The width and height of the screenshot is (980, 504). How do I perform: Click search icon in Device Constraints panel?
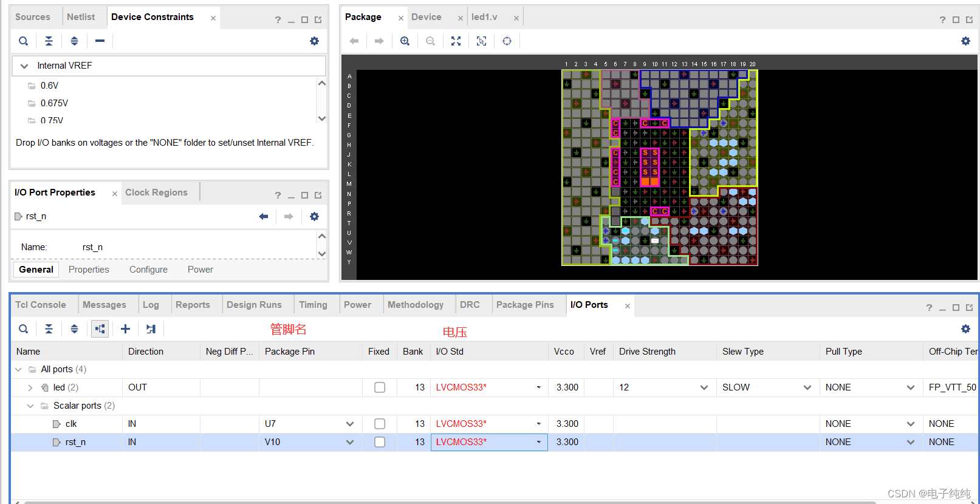click(x=23, y=41)
